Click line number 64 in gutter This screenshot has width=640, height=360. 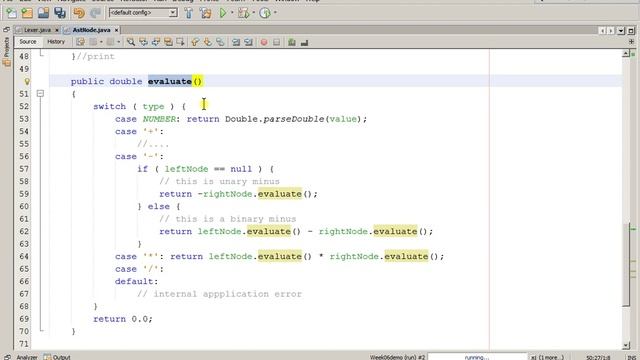coord(24,257)
